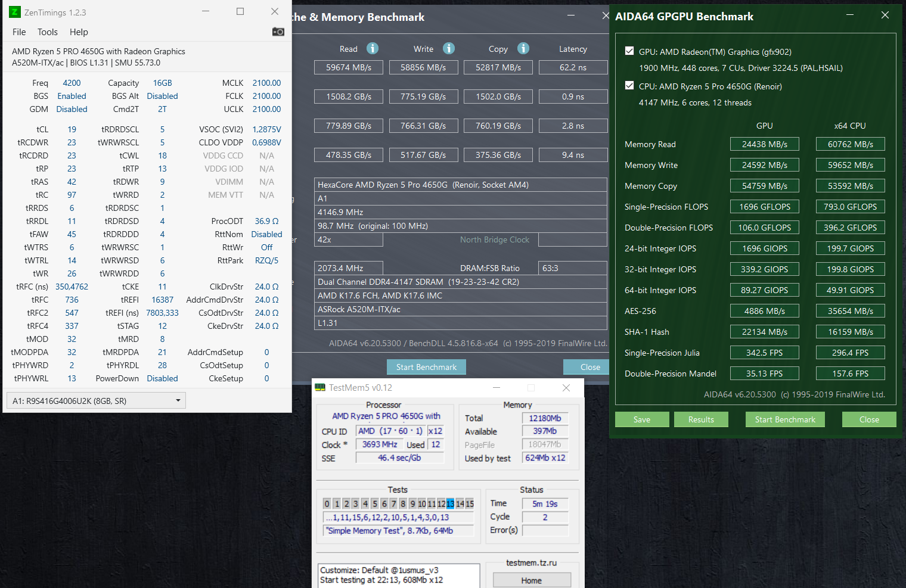906x588 pixels.
Task: Click the 'HexaCore AMD Ryzen 5 Pro 4650G' field
Action: (x=461, y=185)
